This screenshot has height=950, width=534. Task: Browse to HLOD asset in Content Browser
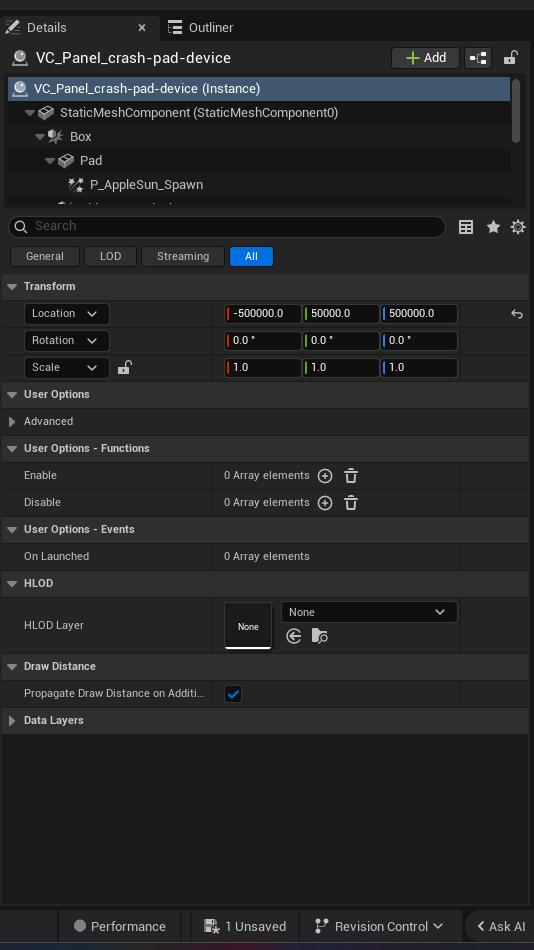click(319, 636)
